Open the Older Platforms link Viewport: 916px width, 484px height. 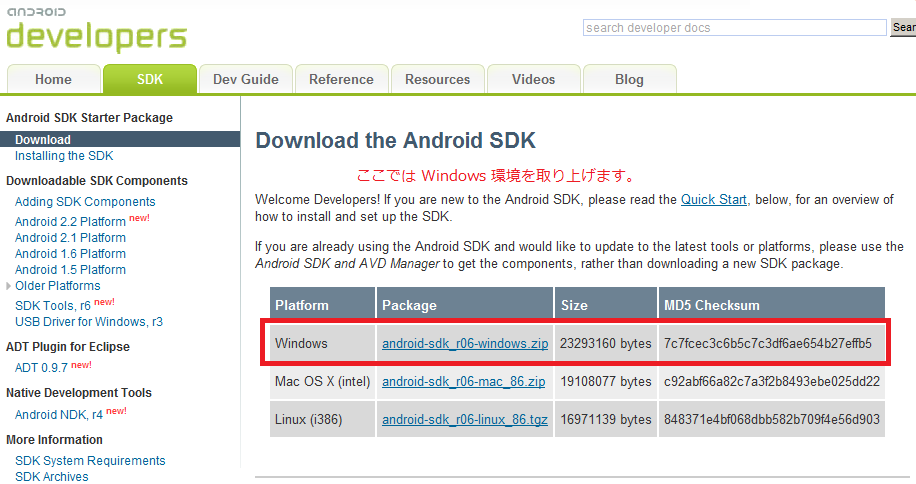(57, 286)
